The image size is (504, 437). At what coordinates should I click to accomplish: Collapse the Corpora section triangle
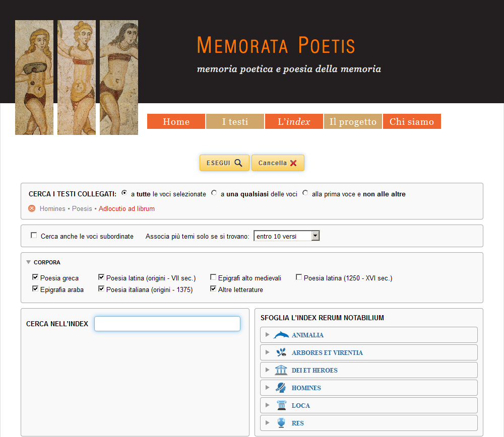pos(28,262)
